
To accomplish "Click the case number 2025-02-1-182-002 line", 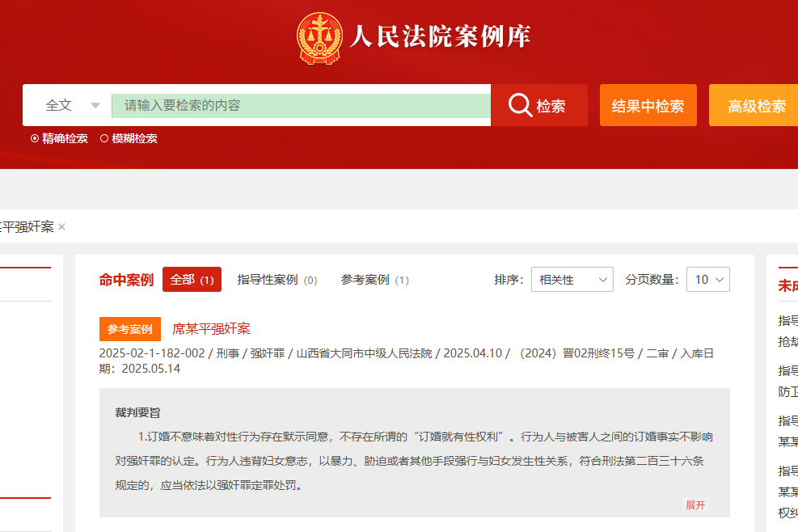I will pos(406,361).
